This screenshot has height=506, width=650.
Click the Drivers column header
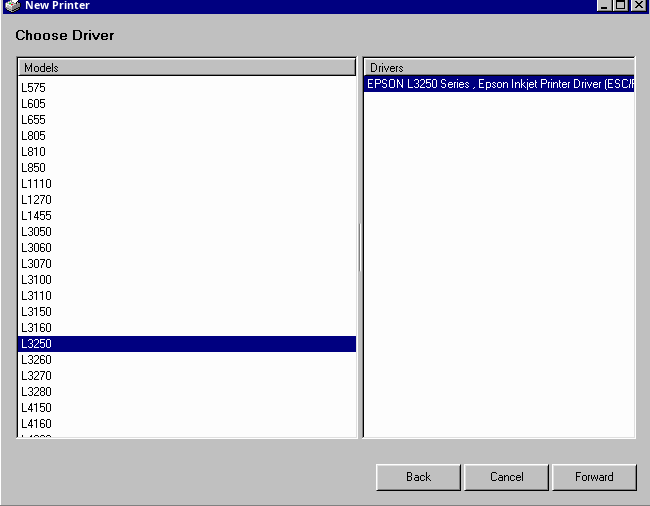click(x=499, y=68)
